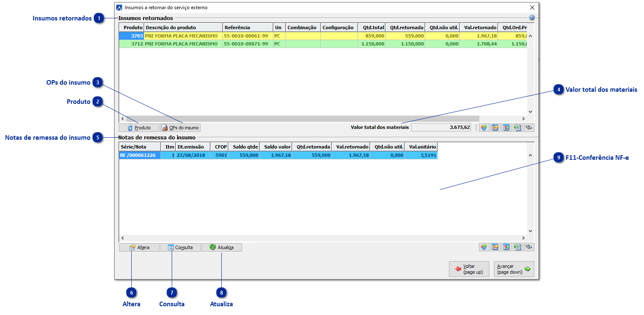The width and height of the screenshot is (644, 315).
Task: Click the Atualiza button
Action: point(222,247)
